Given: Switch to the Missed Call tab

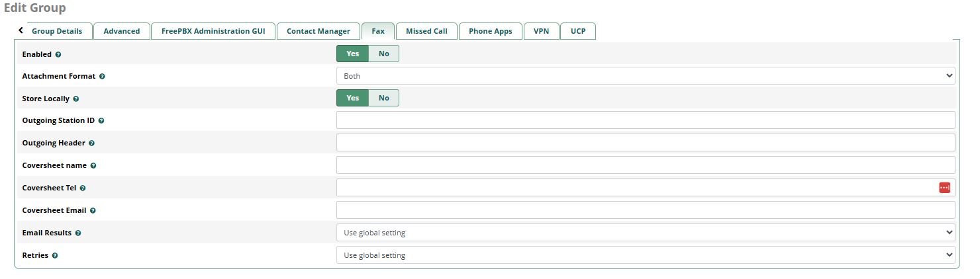Looking at the screenshot, I should coord(426,31).
